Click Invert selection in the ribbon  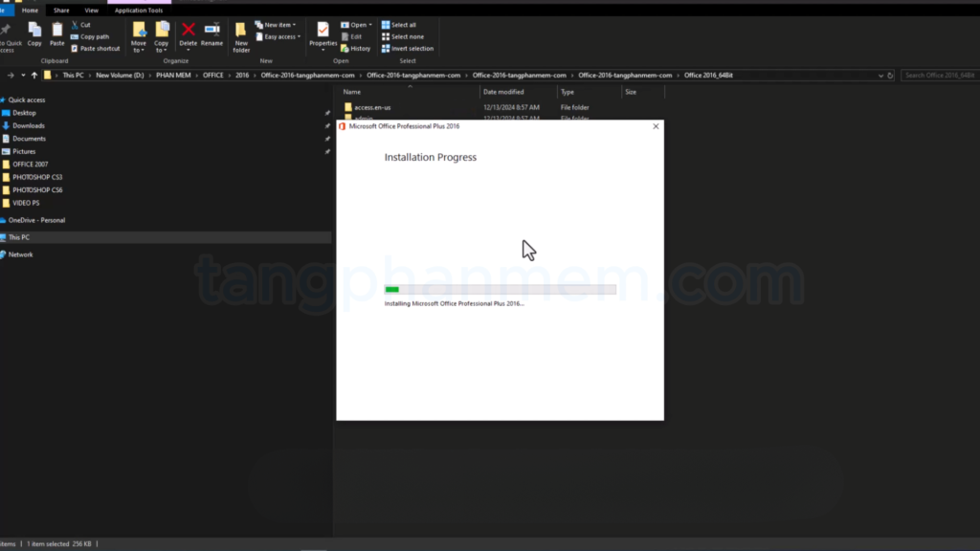(x=408, y=49)
